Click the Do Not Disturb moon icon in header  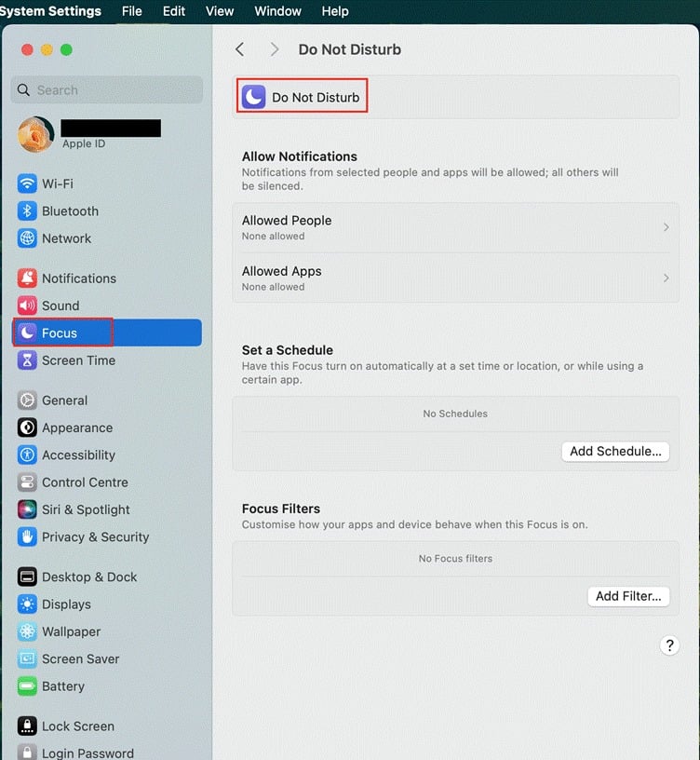point(253,97)
